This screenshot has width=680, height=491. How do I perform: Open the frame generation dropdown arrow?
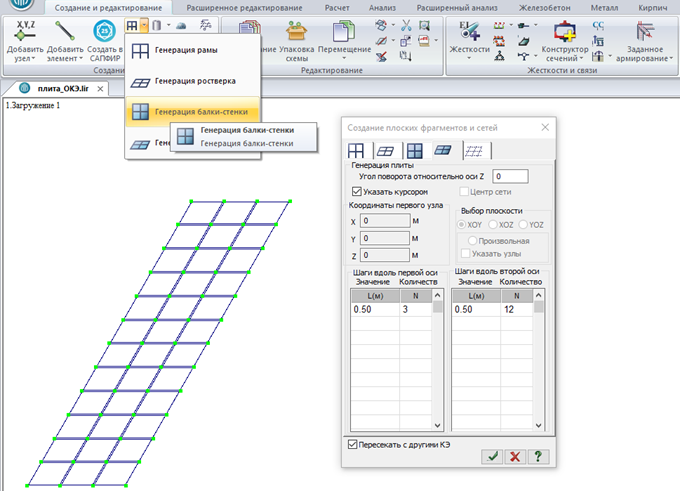click(x=144, y=26)
